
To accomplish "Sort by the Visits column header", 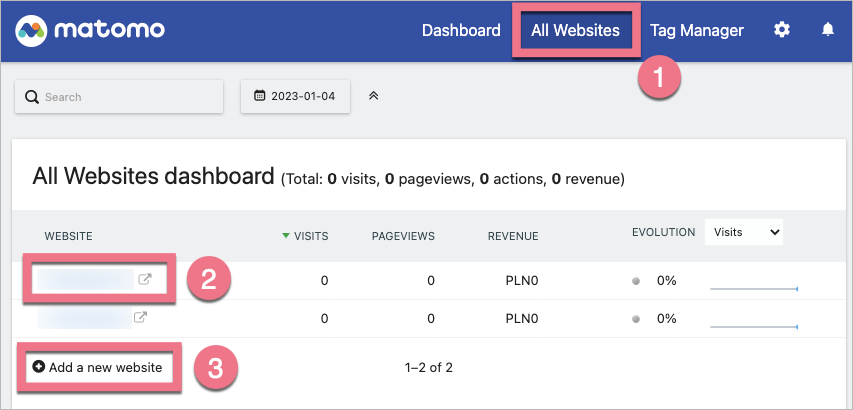I will (310, 236).
